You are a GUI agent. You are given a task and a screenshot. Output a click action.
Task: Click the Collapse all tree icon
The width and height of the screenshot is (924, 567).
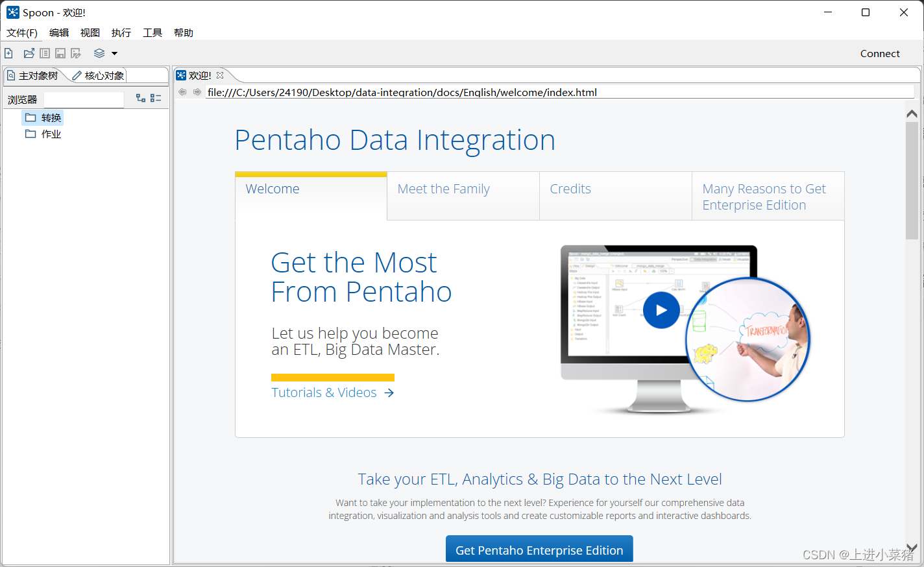click(156, 98)
